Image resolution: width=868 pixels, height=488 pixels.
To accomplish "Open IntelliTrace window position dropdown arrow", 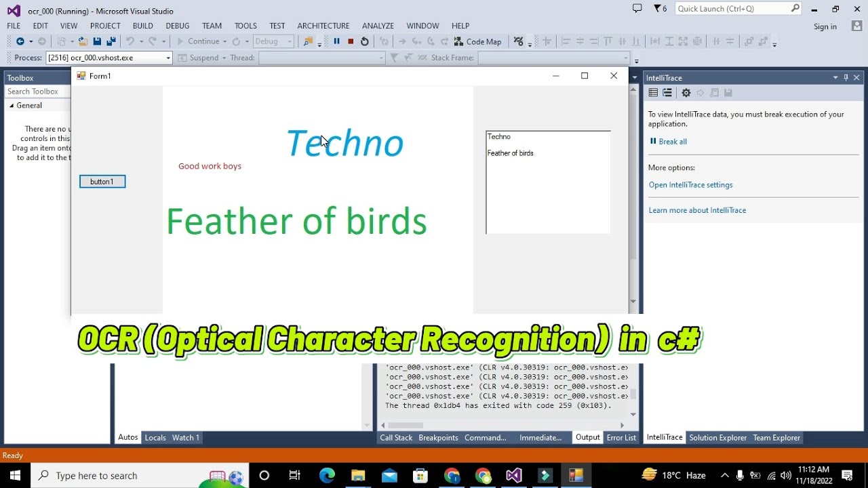I will tap(835, 78).
